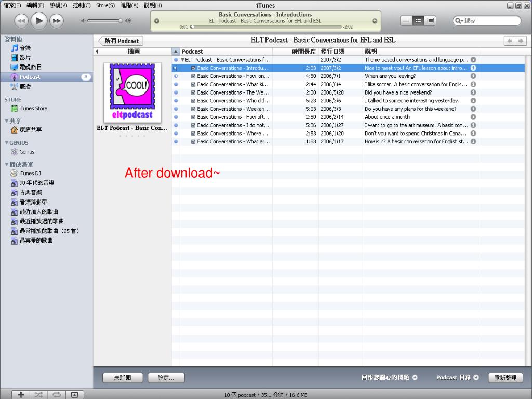This screenshot has width=532, height=399.
Task: Click the list view icon
Action: point(406,21)
